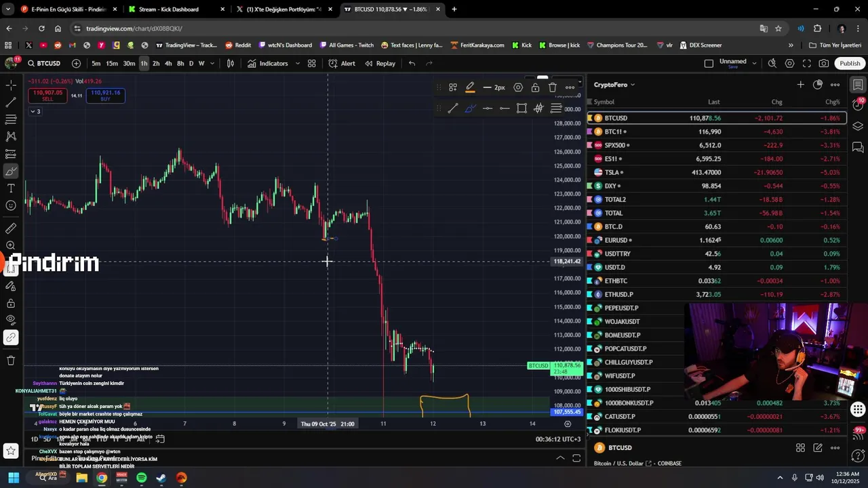Select TSLA in the watchlist
Viewport: 868px width, 488px height.
click(x=717, y=172)
